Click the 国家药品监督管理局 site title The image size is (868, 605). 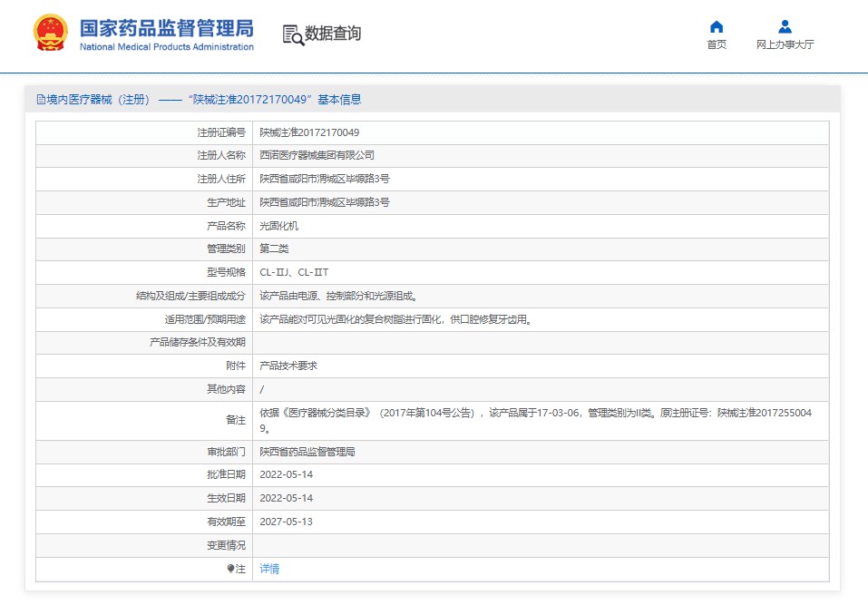pos(167,28)
